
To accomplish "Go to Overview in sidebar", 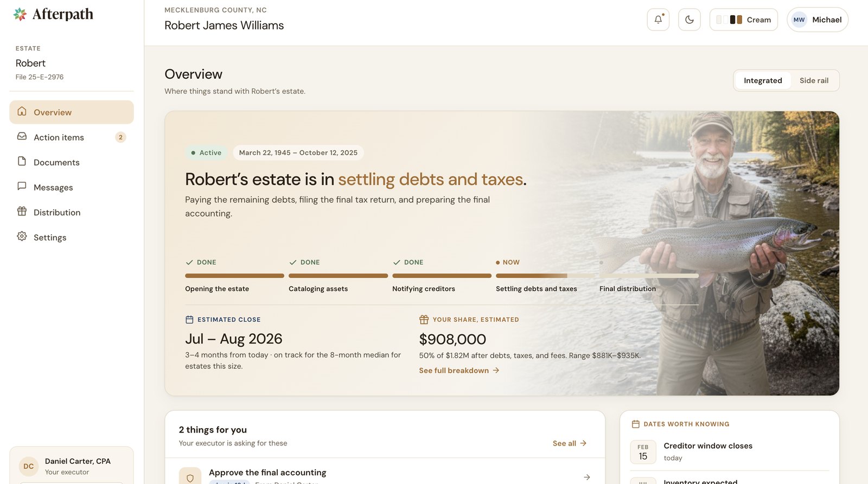I will point(72,112).
